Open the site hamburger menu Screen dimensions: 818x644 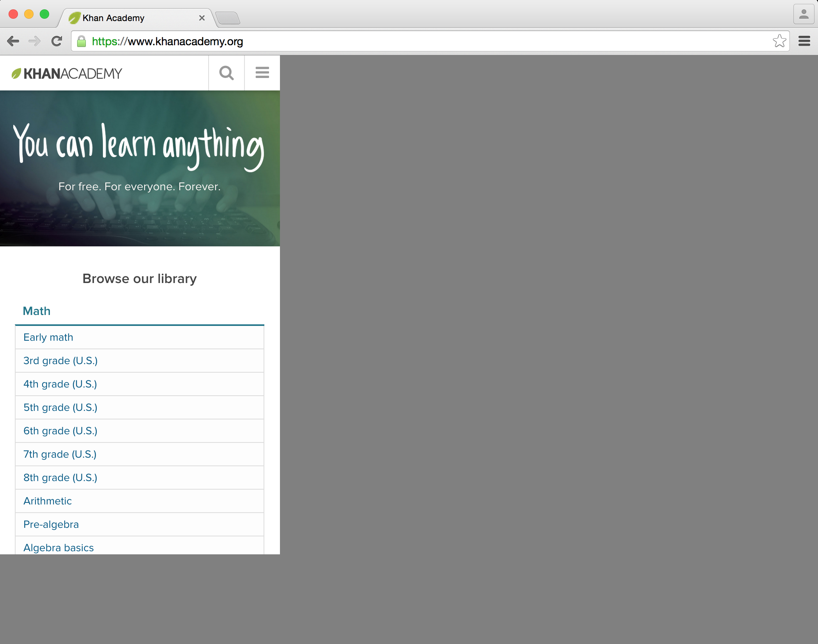pyautogui.click(x=262, y=73)
